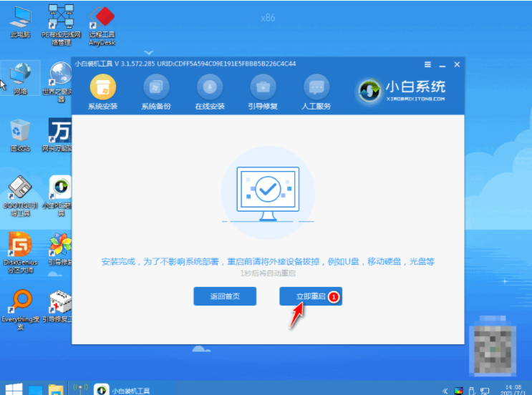Click the wireless antenna taskbar icon

(x=80, y=389)
